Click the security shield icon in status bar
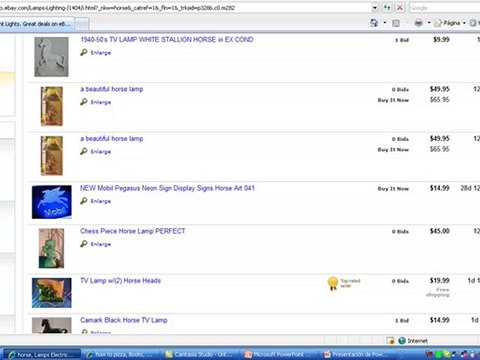The width and height of the screenshot is (480, 360). [x=390, y=341]
